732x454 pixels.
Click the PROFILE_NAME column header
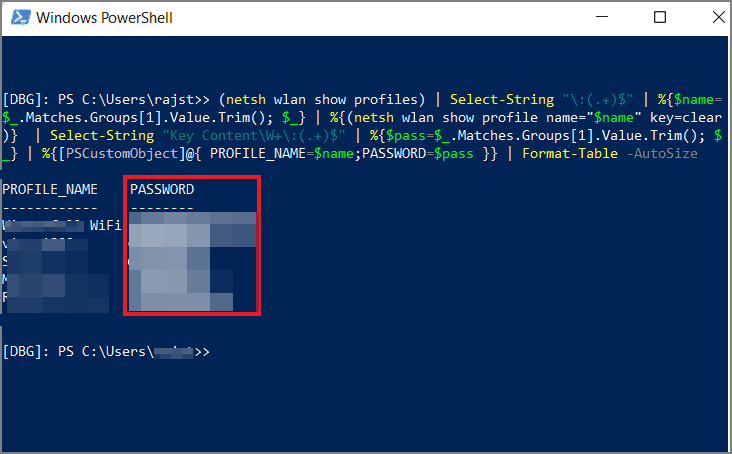tap(50, 189)
